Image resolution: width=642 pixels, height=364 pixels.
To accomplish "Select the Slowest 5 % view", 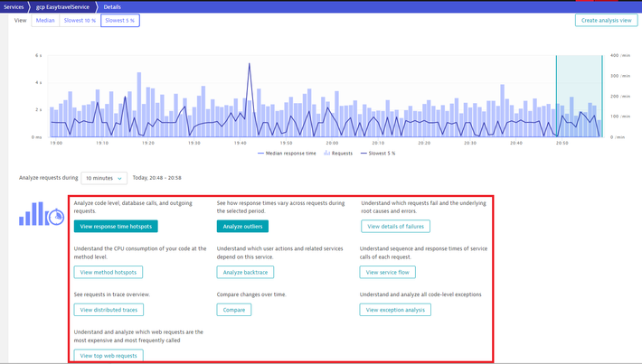I will point(119,20).
